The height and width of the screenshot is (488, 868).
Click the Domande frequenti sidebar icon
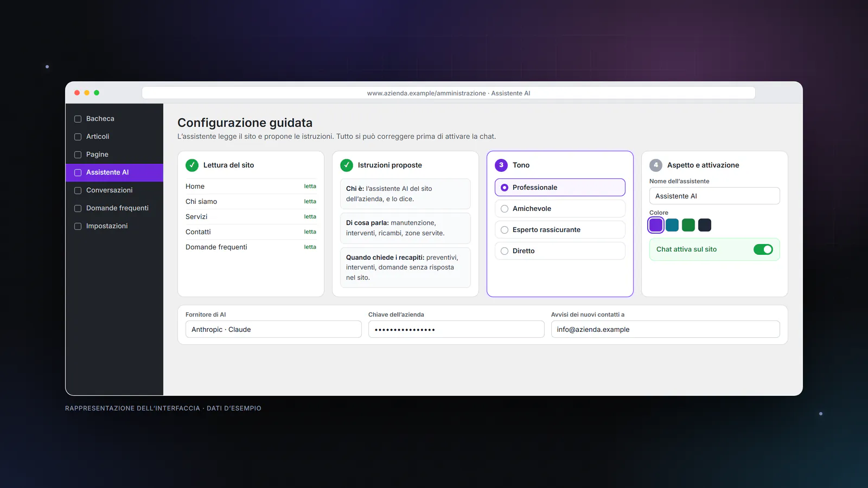[78, 208]
